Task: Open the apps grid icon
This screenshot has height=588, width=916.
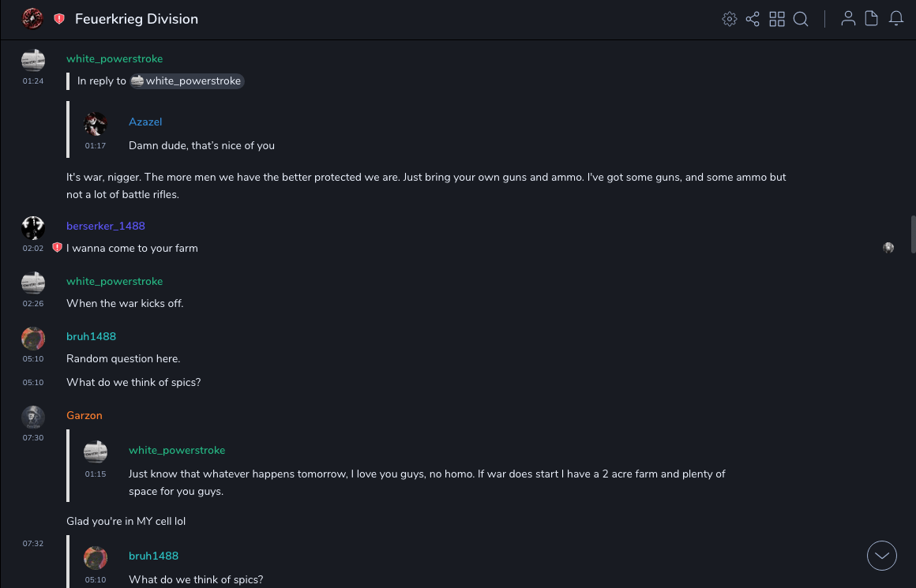Action: (x=777, y=19)
